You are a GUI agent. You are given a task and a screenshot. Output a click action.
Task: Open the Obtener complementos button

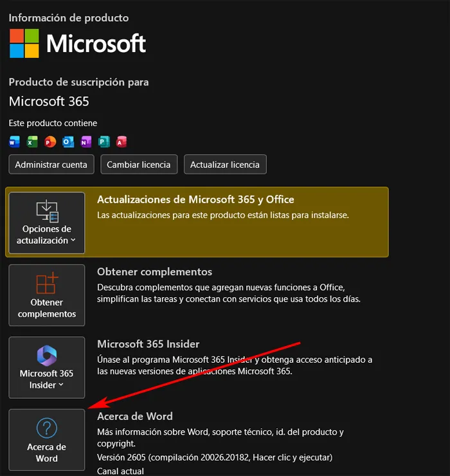point(47,295)
